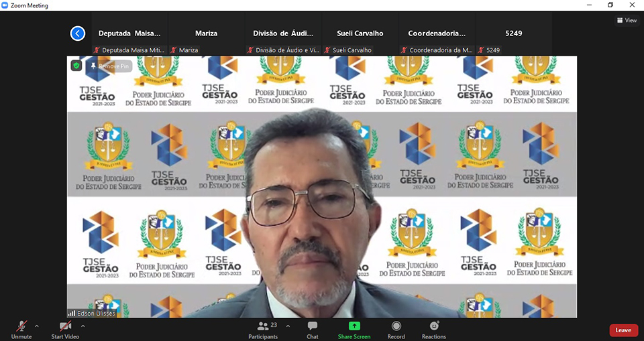Start recording the meeting
The height and width of the screenshot is (341, 644).
[396, 328]
